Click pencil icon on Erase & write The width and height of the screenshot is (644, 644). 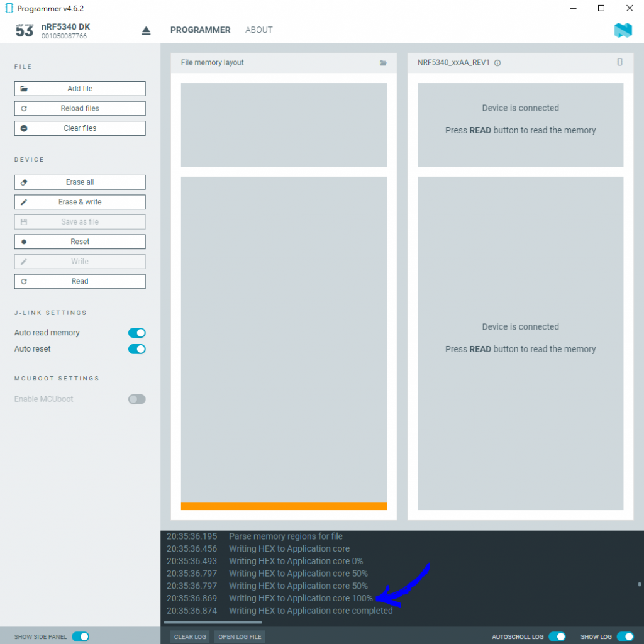point(24,202)
